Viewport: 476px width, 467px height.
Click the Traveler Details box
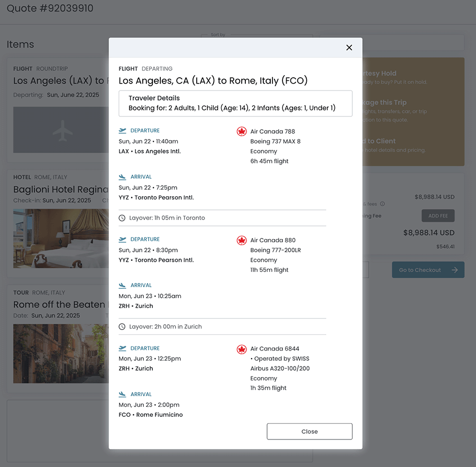click(235, 103)
